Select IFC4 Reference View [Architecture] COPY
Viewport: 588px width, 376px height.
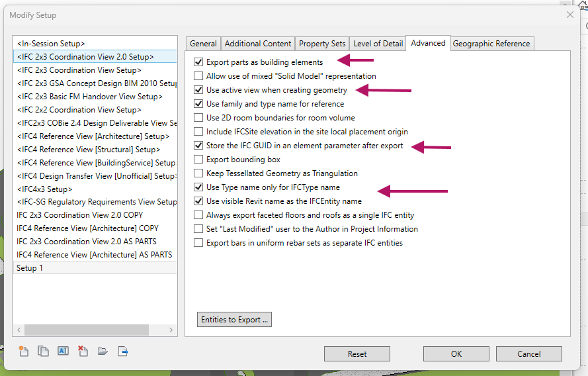[95, 228]
